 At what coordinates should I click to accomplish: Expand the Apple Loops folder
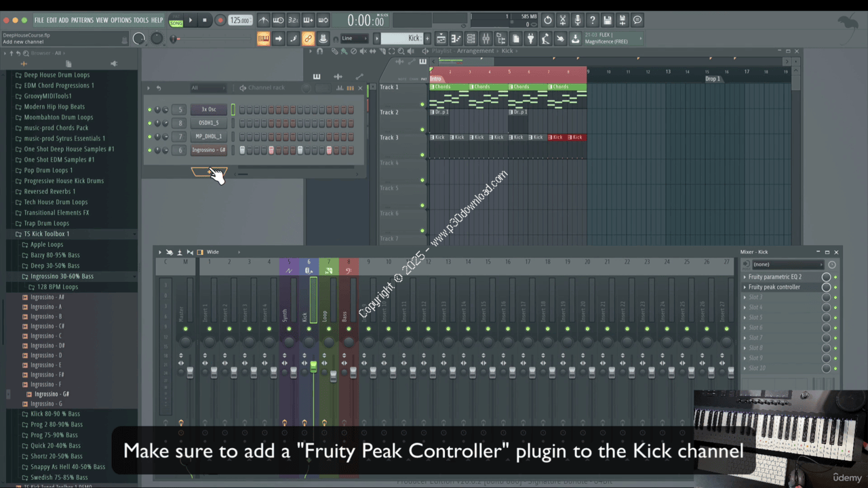[x=47, y=245]
